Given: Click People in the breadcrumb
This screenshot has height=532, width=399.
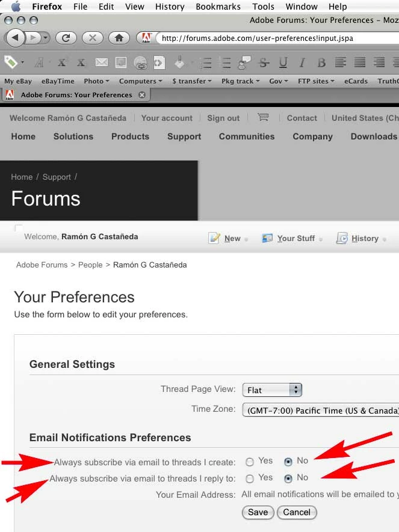Looking at the screenshot, I should 90,264.
